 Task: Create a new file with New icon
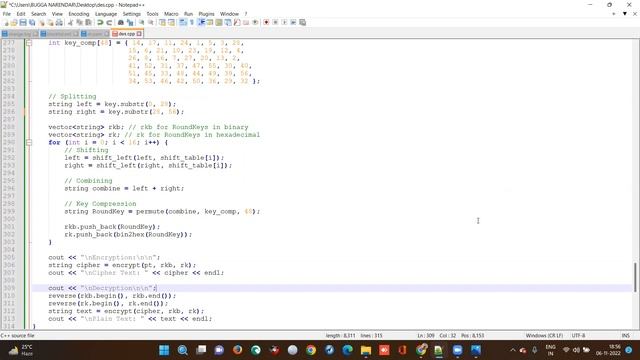[x=6, y=22]
